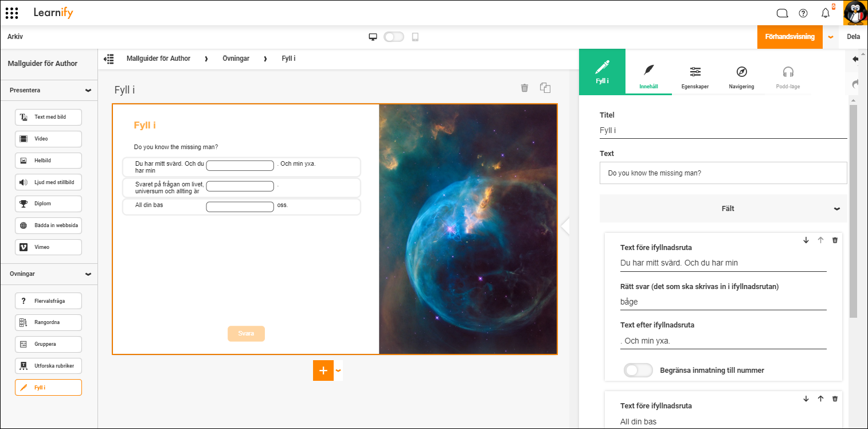Toggle desktop/mobile preview switch
This screenshot has width=868, height=429.
(394, 37)
